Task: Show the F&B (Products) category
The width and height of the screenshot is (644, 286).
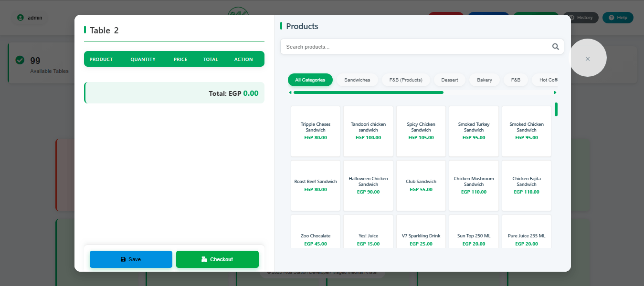Action: (406, 80)
